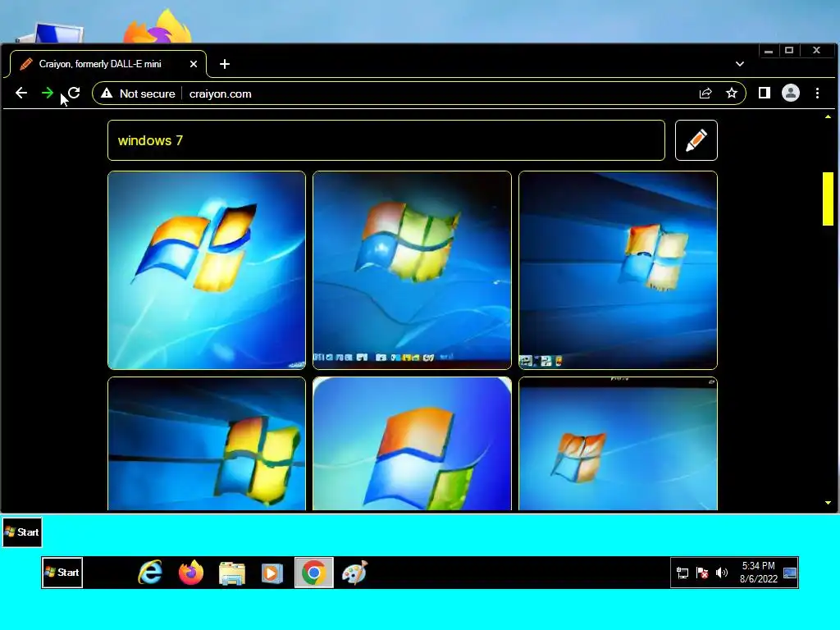Close the Craiyon tab
Image resolution: width=840 pixels, height=630 pixels.
point(194,64)
